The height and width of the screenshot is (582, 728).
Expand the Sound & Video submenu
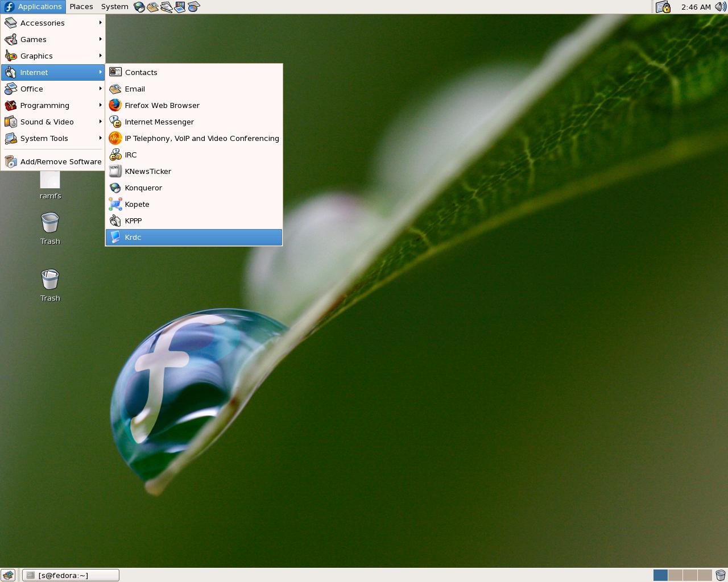click(53, 122)
